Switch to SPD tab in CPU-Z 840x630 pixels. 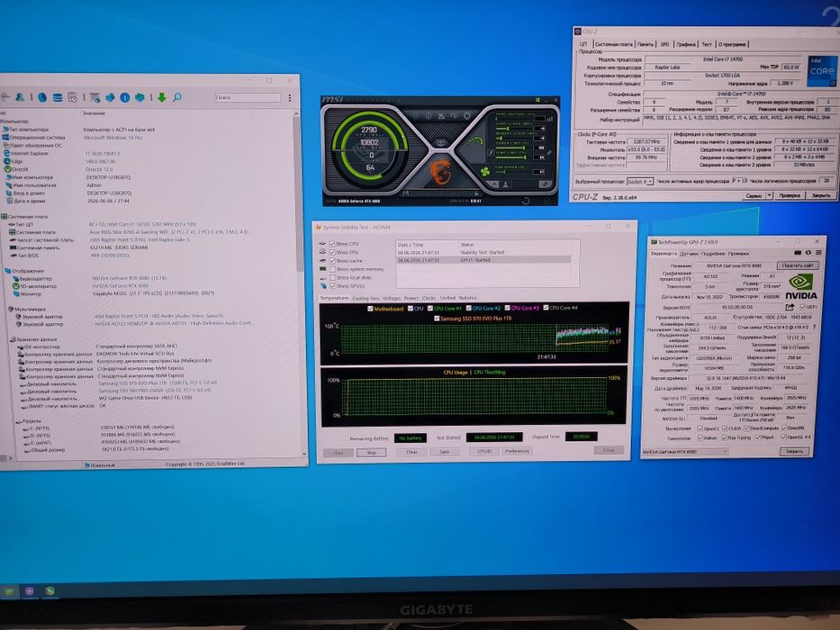664,44
